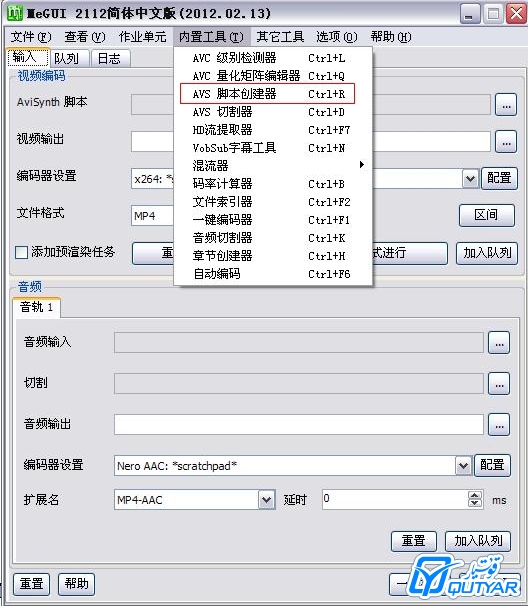Switch to the 日志 tab

(x=109, y=59)
